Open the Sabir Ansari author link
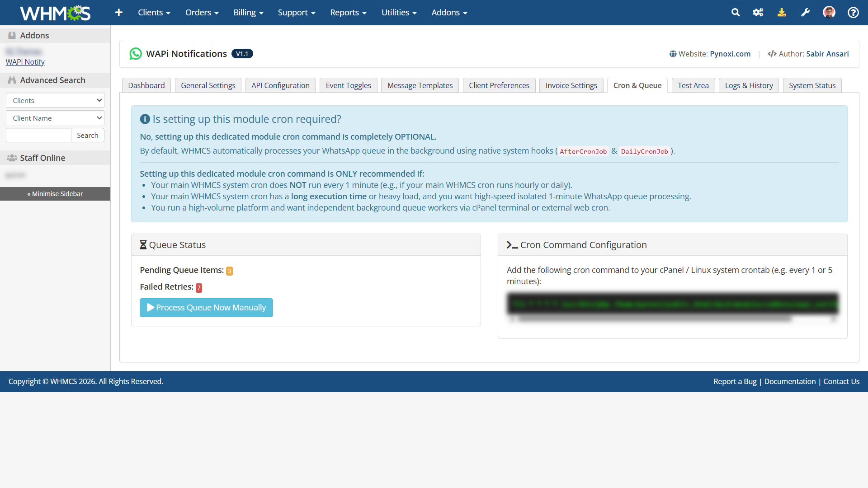This screenshot has width=868, height=488. tap(827, 54)
